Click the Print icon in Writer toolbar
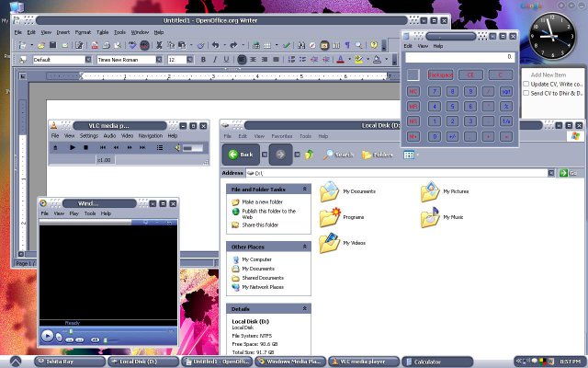 click(x=107, y=45)
